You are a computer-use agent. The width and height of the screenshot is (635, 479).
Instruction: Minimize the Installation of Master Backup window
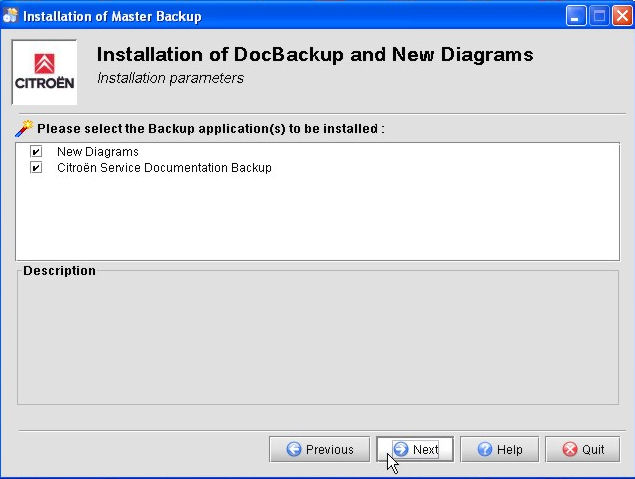pyautogui.click(x=576, y=16)
